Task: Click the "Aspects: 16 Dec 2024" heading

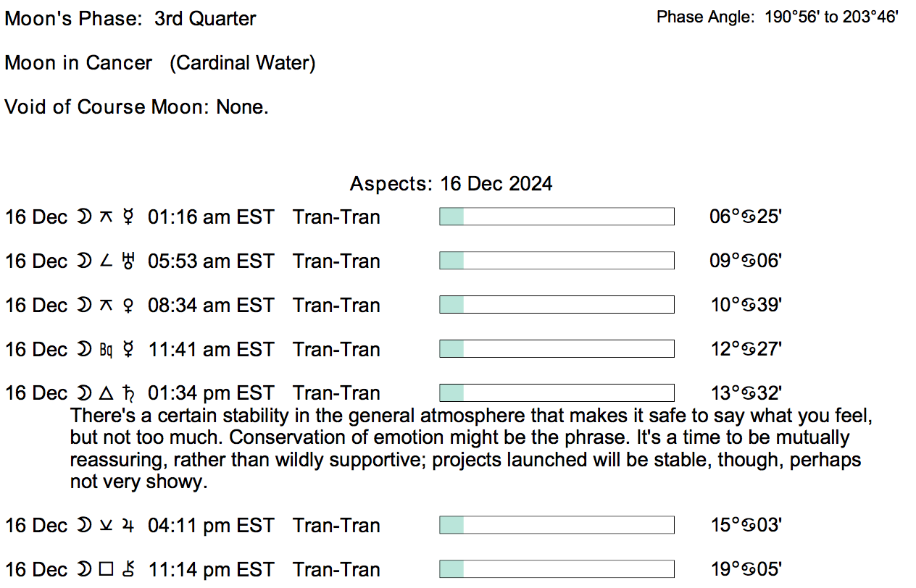Action: pos(451,184)
